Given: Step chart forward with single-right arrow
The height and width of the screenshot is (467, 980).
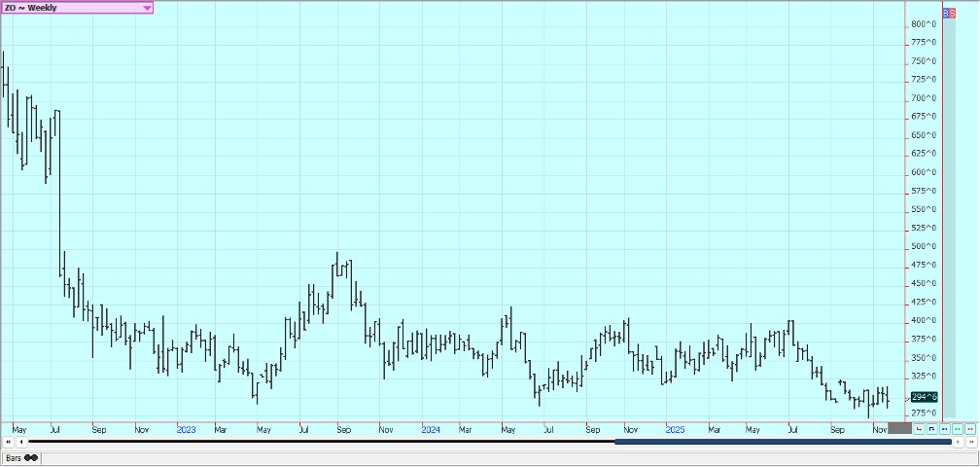Looking at the screenshot, I should [x=959, y=443].
